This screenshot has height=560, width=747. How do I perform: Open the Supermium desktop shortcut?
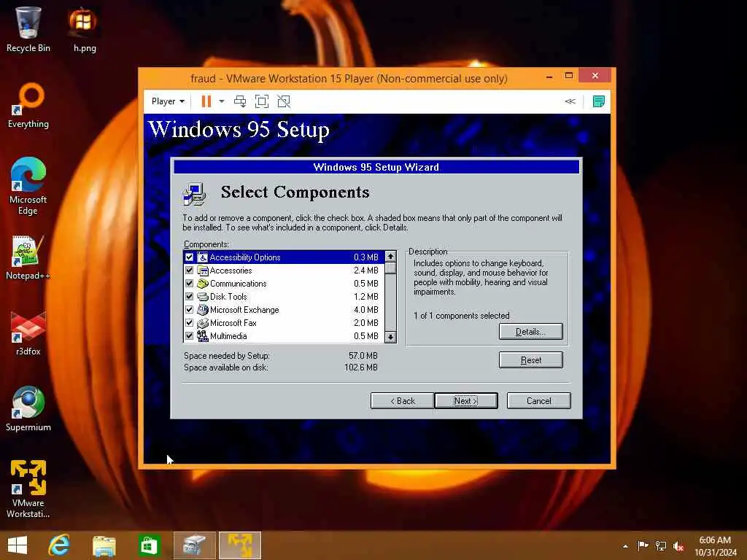(x=28, y=408)
